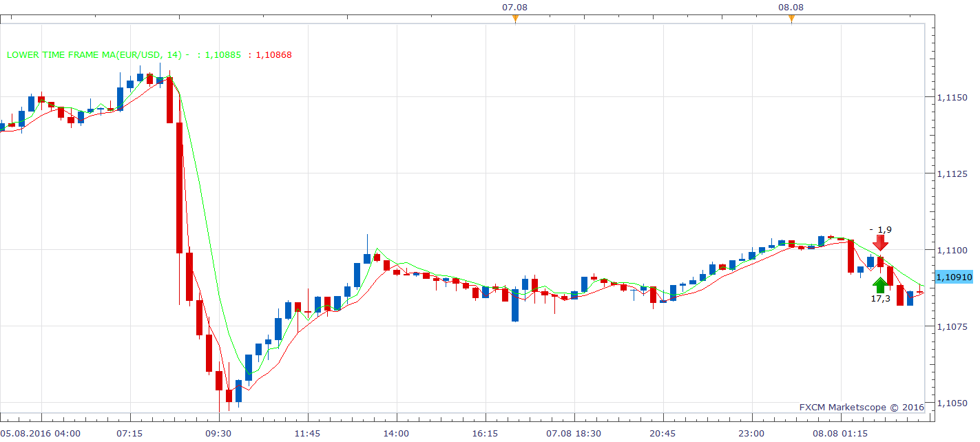Click the red sell arrow marked -1,9

coord(880,242)
